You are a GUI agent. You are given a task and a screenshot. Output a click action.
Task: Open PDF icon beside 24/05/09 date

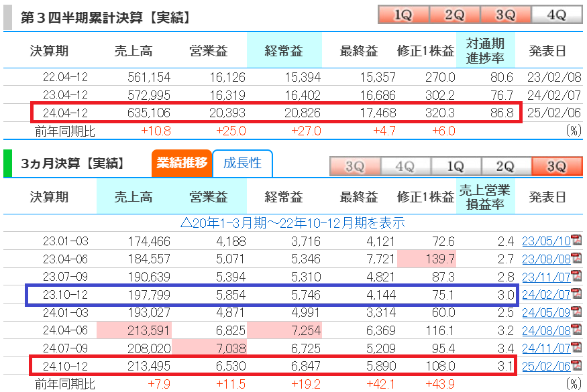click(x=576, y=312)
